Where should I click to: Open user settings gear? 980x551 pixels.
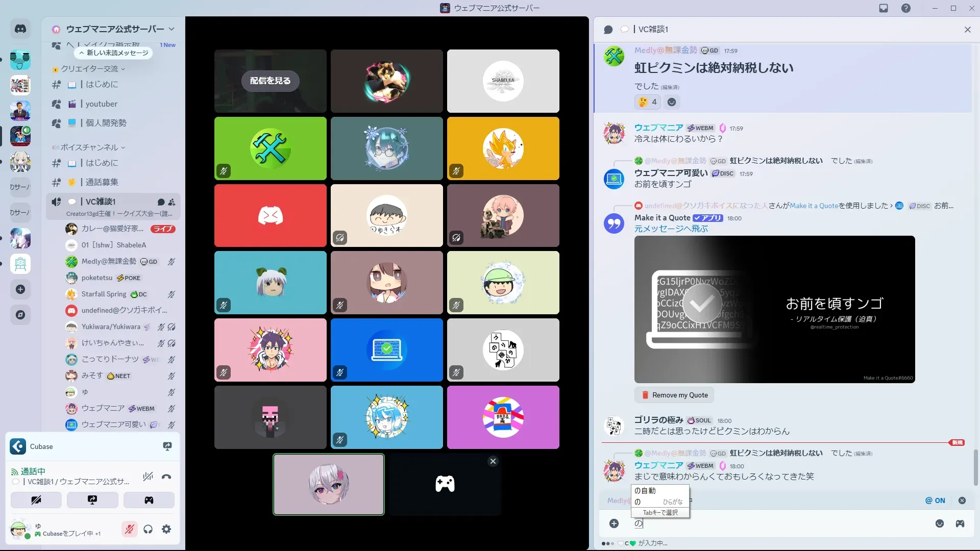tap(166, 530)
